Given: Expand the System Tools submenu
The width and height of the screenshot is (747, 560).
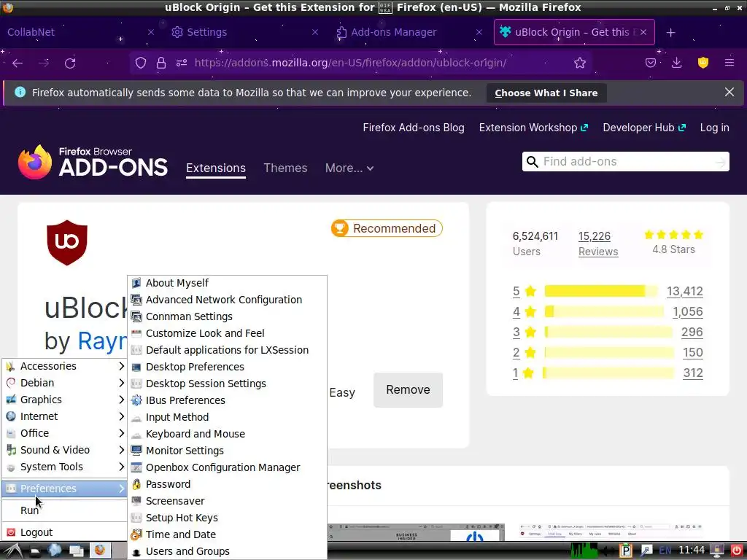Looking at the screenshot, I should click(64, 467).
